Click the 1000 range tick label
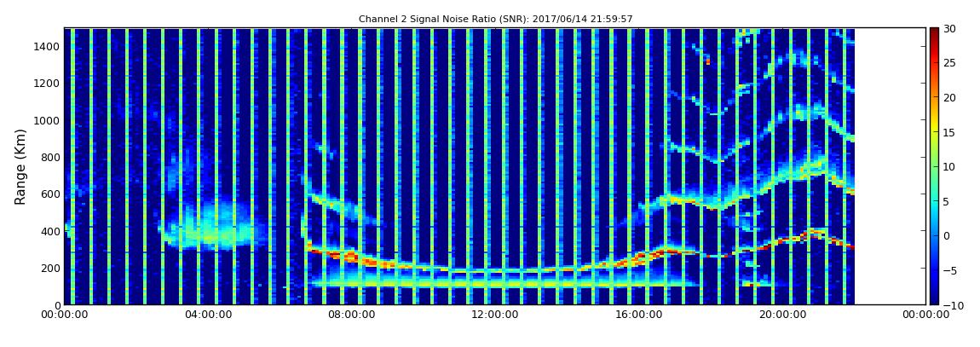This screenshot has width=980, height=347. tap(48, 121)
